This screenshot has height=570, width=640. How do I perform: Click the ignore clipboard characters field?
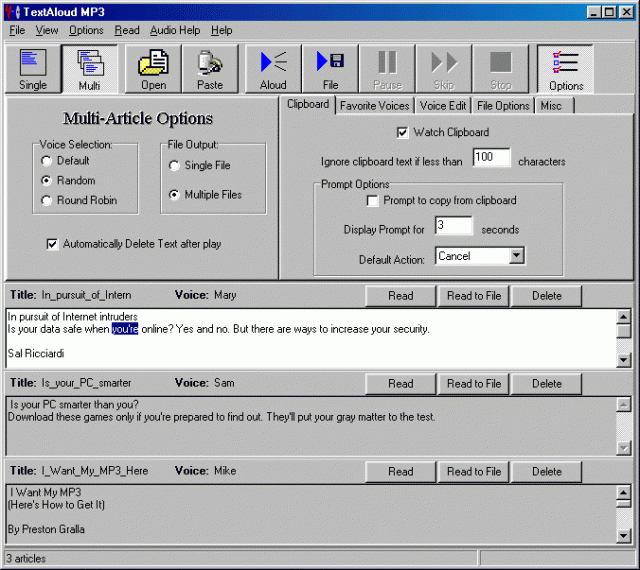coord(491,157)
